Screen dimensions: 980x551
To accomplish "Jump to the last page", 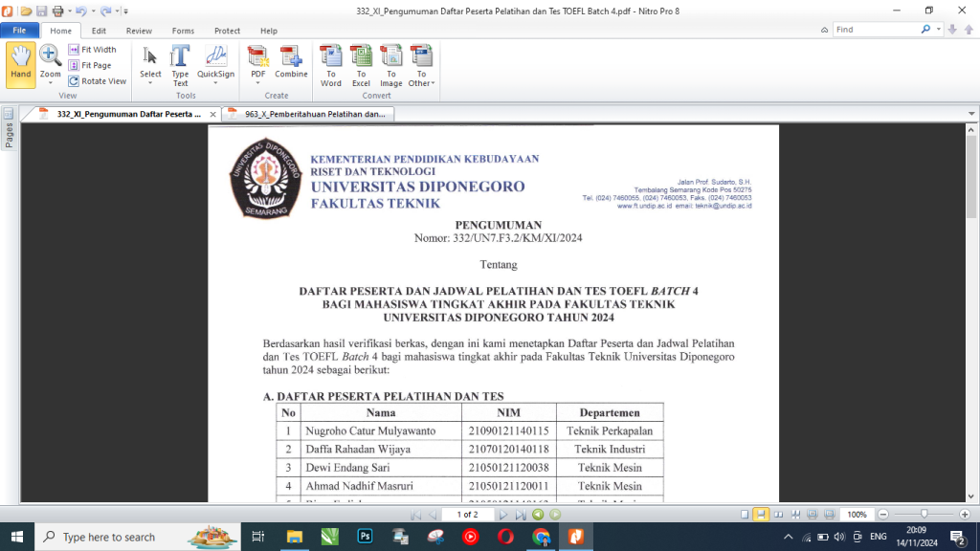I will tap(520, 515).
